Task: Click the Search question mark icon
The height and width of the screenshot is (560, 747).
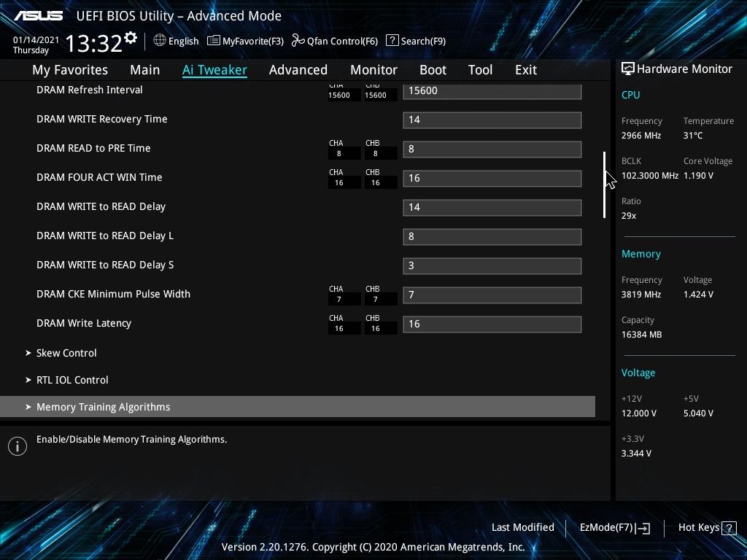Action: [392, 41]
